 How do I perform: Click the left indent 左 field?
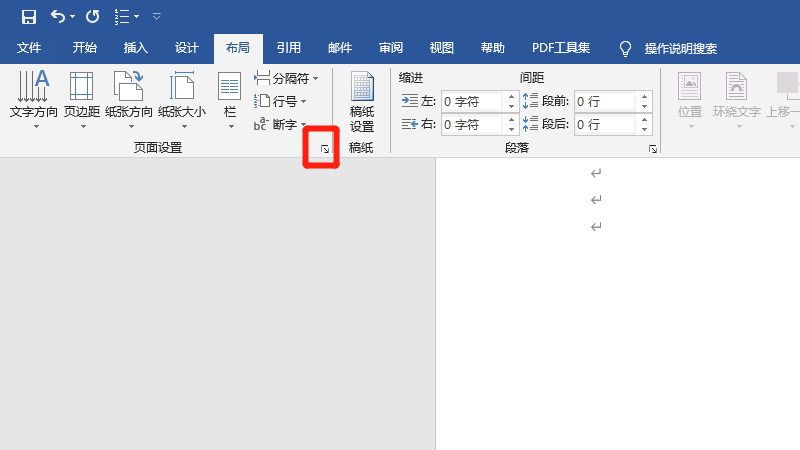(x=472, y=102)
